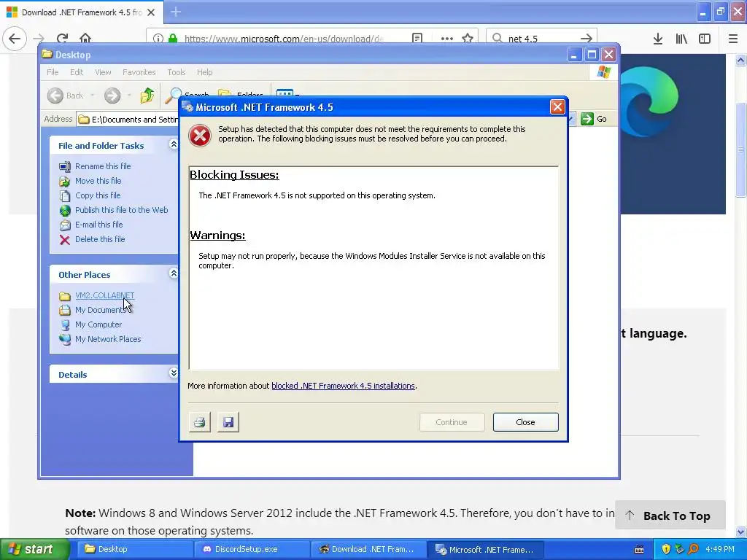Click the Firefox back arrow button

(x=15, y=39)
